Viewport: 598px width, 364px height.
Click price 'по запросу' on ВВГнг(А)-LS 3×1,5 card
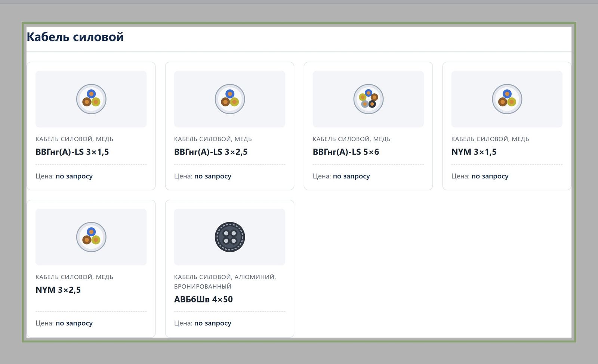coord(74,176)
